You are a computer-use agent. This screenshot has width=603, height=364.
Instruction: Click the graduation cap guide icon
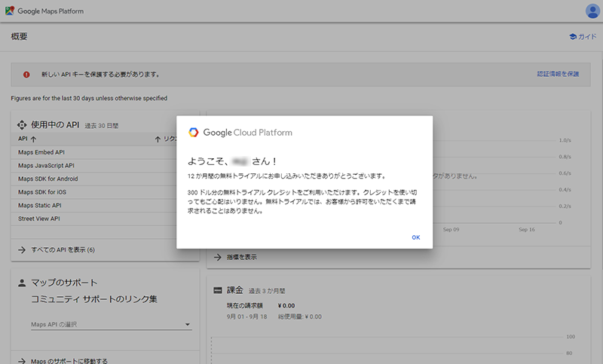click(573, 36)
